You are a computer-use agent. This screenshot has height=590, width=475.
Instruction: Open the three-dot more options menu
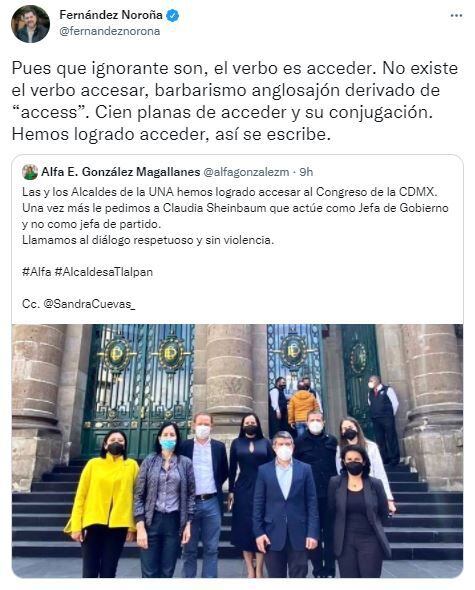(456, 16)
